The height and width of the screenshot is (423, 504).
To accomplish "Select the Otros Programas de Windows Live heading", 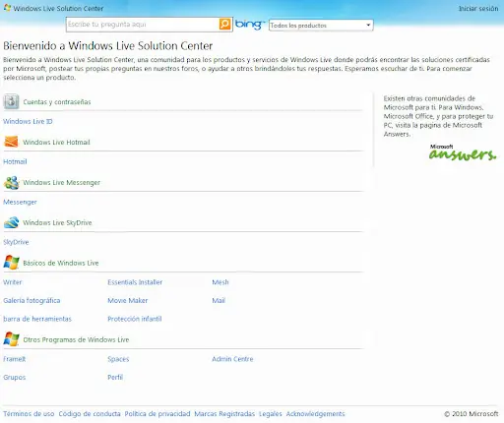I will point(76,339).
